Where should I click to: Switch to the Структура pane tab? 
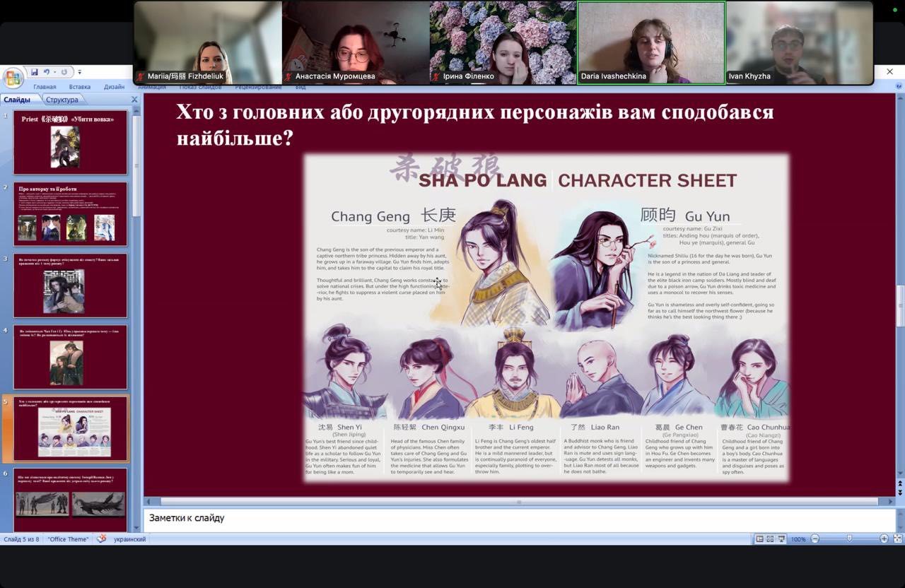(62, 100)
